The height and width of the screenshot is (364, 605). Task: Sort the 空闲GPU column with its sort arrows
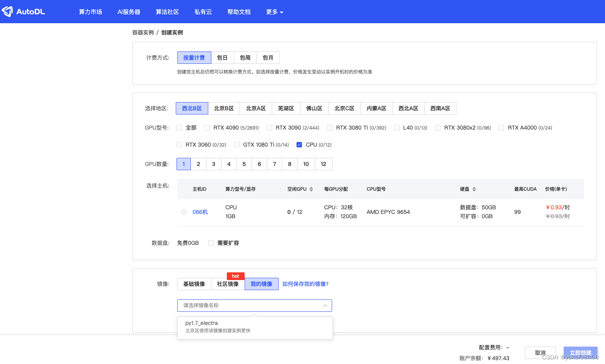point(311,189)
